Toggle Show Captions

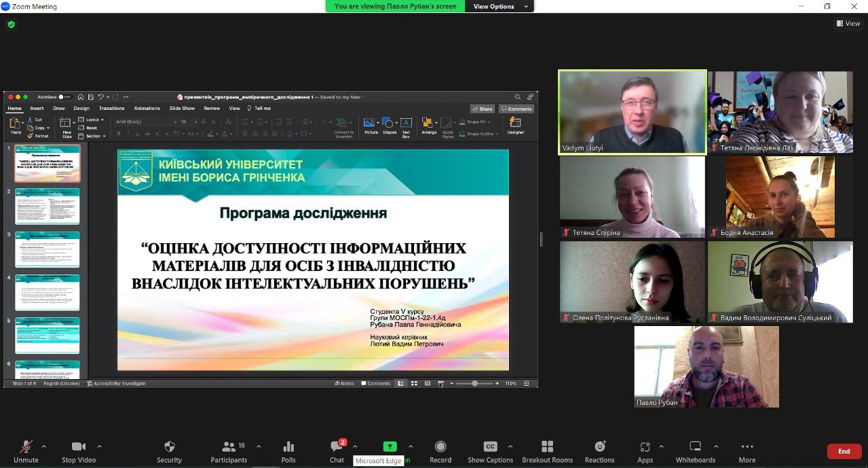[490, 450]
